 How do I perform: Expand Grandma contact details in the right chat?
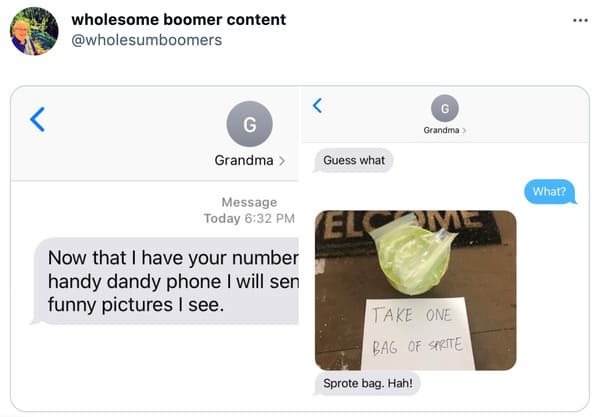click(x=445, y=130)
